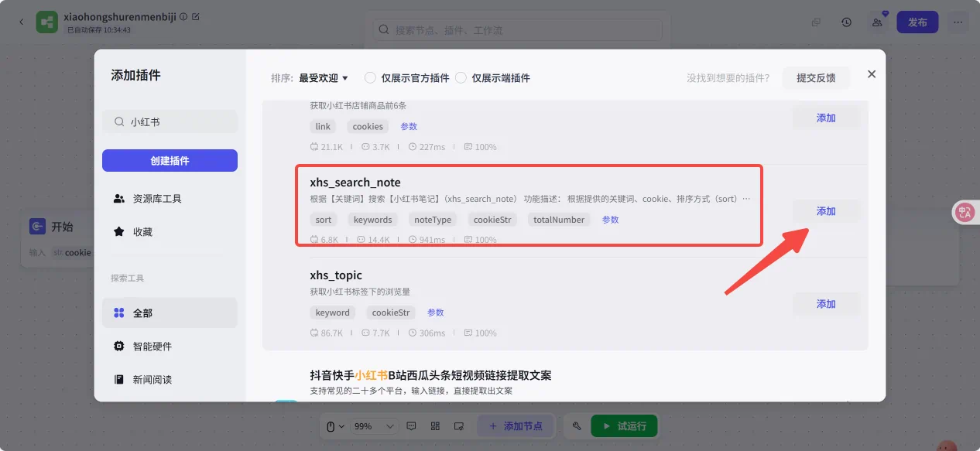Select the 智能硬件 category
This screenshot has width=980, height=451.
click(x=170, y=347)
